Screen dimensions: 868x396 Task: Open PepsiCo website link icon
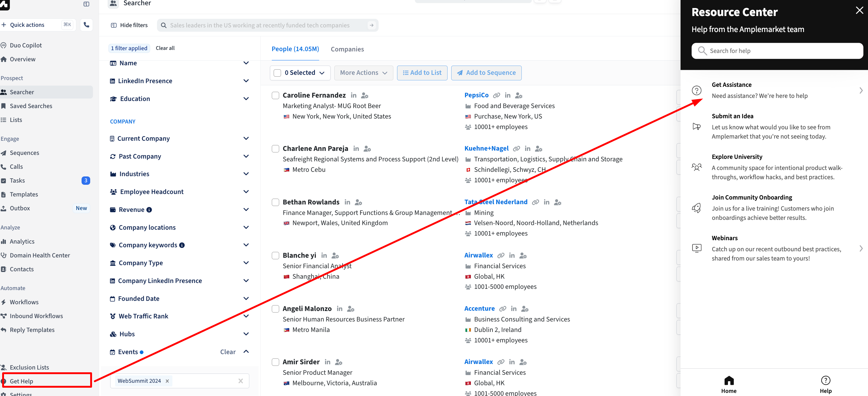click(x=496, y=95)
